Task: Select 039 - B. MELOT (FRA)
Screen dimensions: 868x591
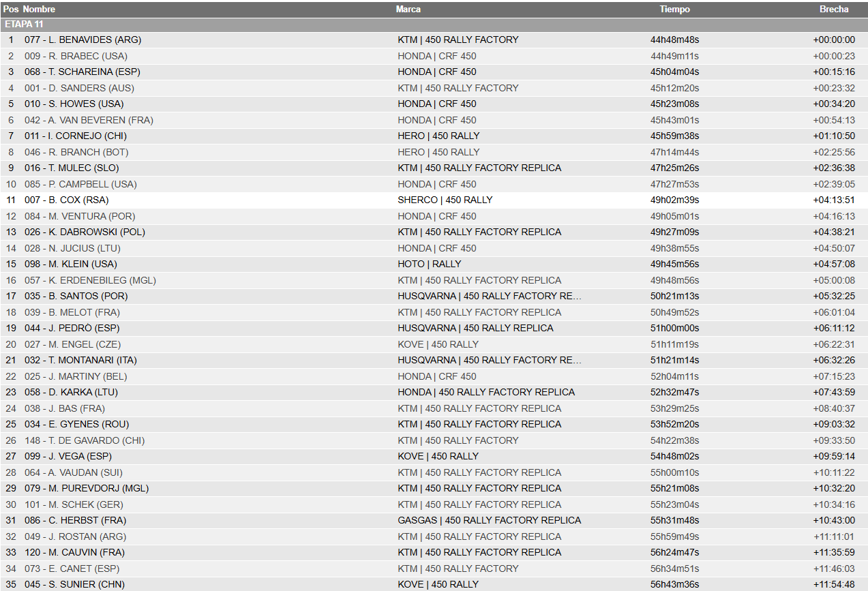Action: click(72, 312)
